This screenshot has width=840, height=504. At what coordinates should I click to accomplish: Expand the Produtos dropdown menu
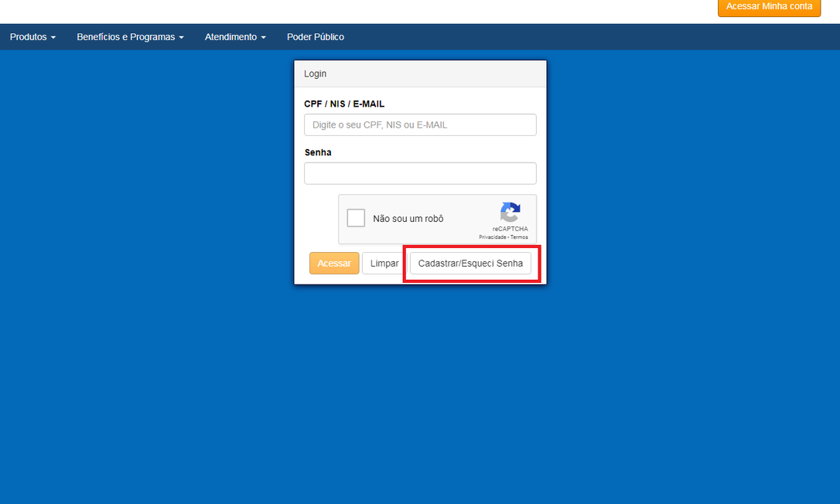[32, 37]
